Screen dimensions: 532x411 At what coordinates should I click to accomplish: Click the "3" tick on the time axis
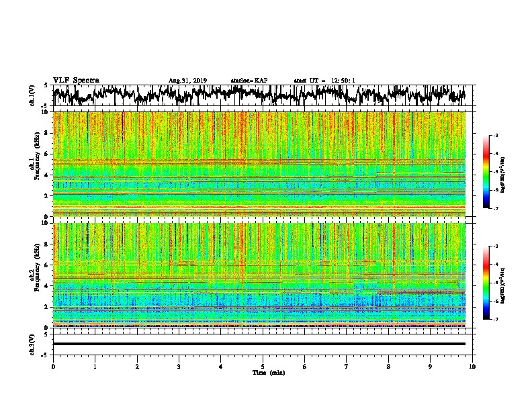coord(179,367)
